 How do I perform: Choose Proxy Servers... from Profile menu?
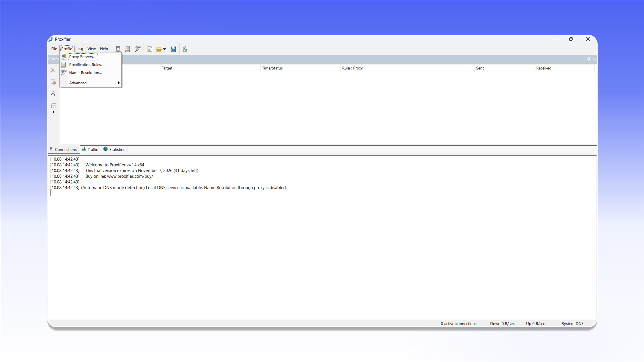point(91,57)
